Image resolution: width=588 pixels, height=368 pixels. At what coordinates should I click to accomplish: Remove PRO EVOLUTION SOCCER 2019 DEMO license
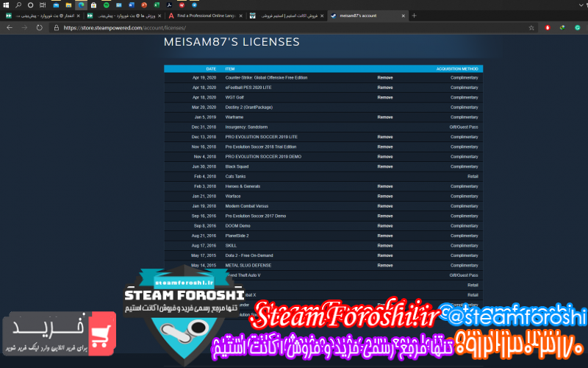click(x=384, y=156)
